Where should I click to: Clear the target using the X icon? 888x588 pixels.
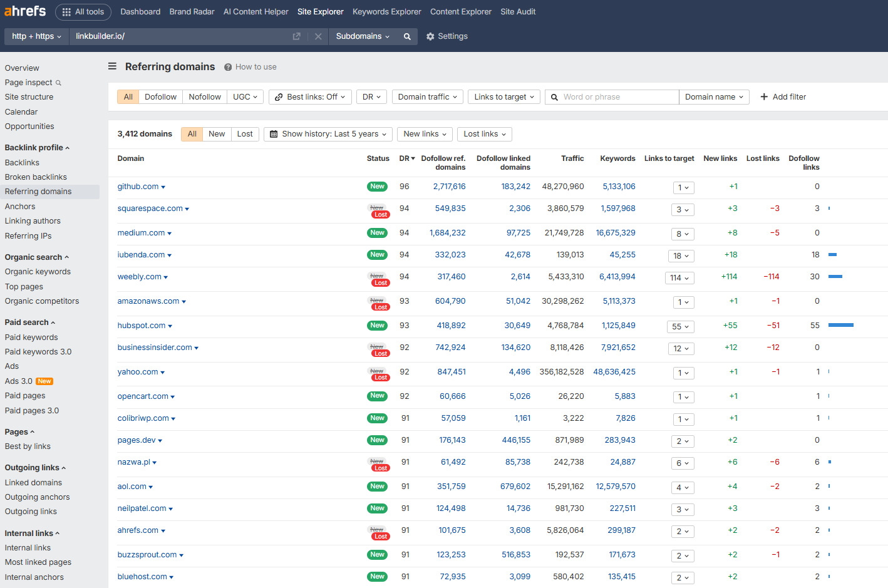319,36
